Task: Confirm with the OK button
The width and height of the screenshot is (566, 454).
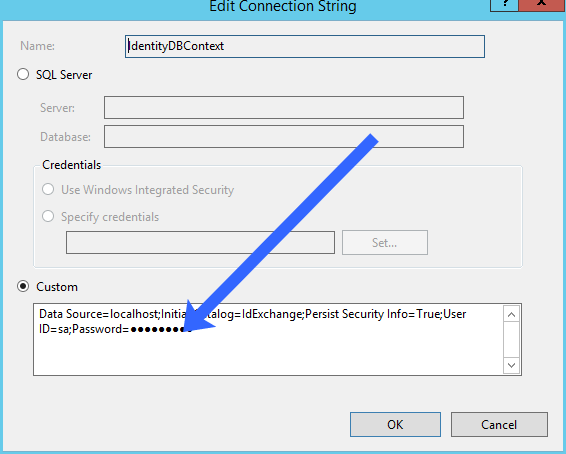Action: [x=395, y=424]
